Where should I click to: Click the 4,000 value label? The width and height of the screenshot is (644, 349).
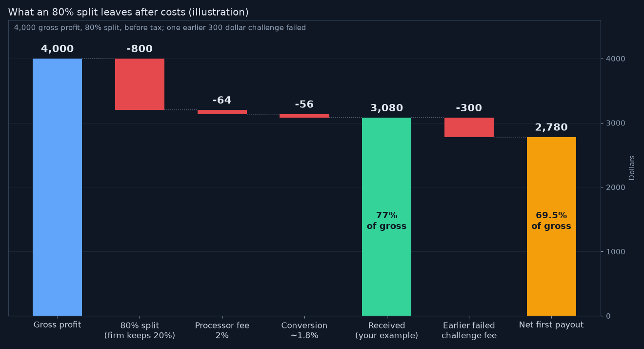[57, 49]
